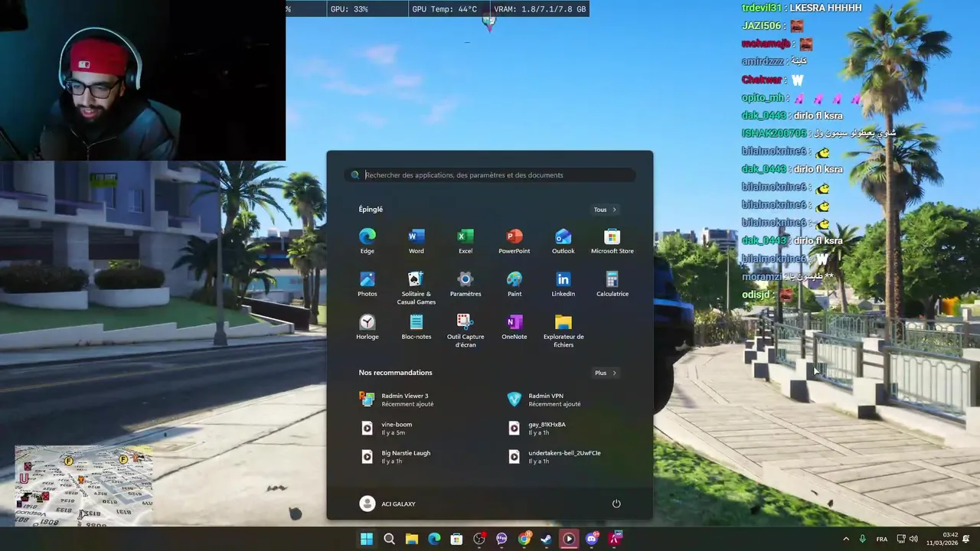The width and height of the screenshot is (980, 551).
Task: Click the Épinglé section heading
Action: point(371,210)
